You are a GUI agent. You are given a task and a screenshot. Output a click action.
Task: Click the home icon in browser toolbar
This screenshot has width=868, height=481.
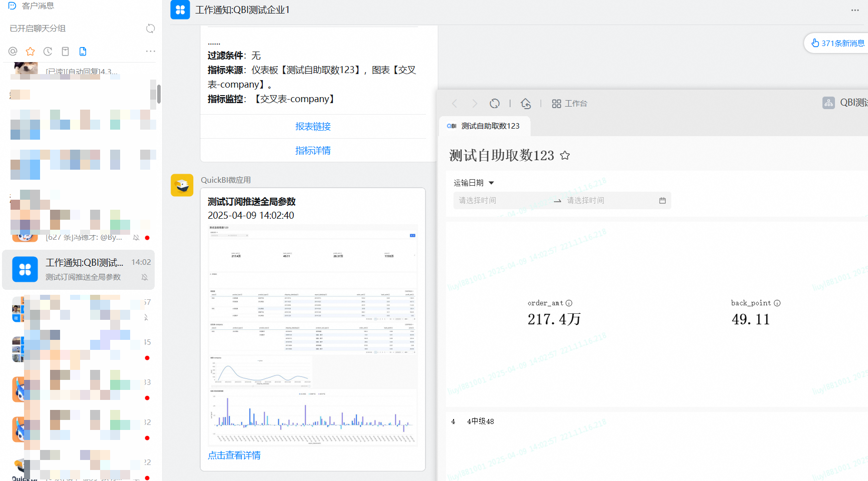click(526, 103)
